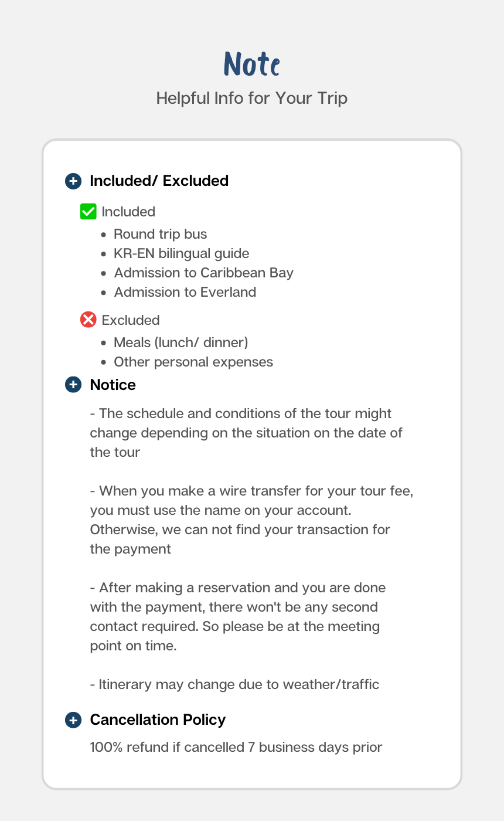Select the Round trip bus item
This screenshot has width=504, height=821.
point(160,234)
